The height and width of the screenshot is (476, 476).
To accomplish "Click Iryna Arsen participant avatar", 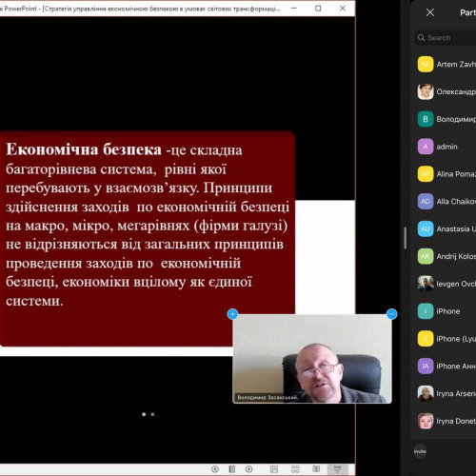I will (426, 393).
